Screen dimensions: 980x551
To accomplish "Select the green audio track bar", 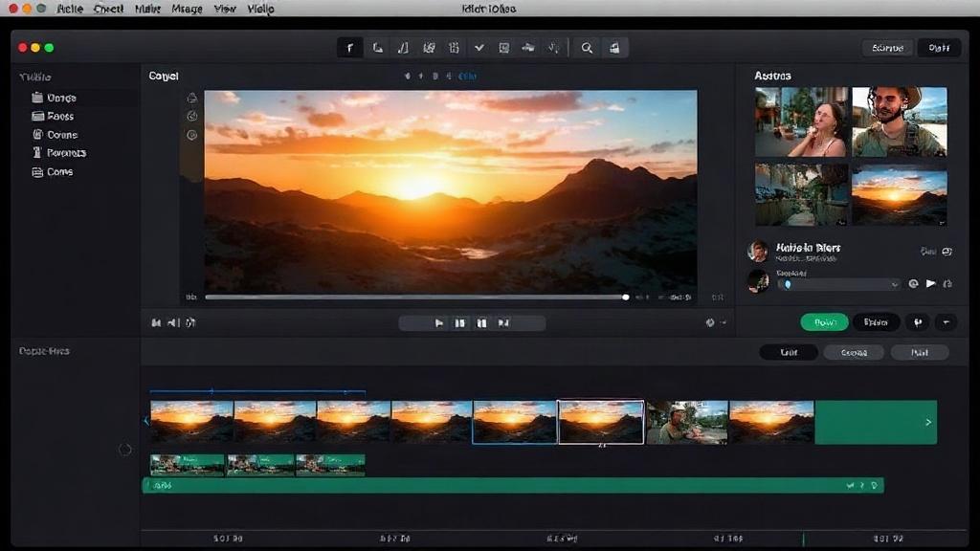I will [x=513, y=485].
